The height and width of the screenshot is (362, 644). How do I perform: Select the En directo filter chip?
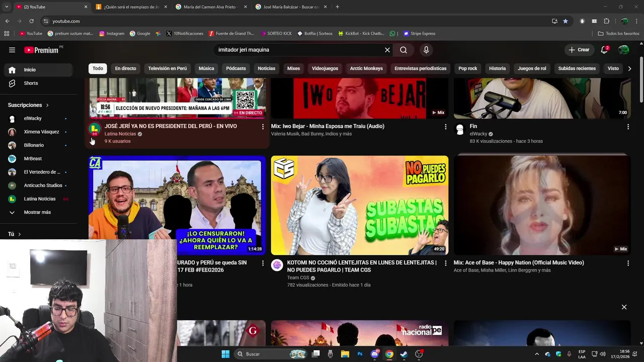point(125,68)
